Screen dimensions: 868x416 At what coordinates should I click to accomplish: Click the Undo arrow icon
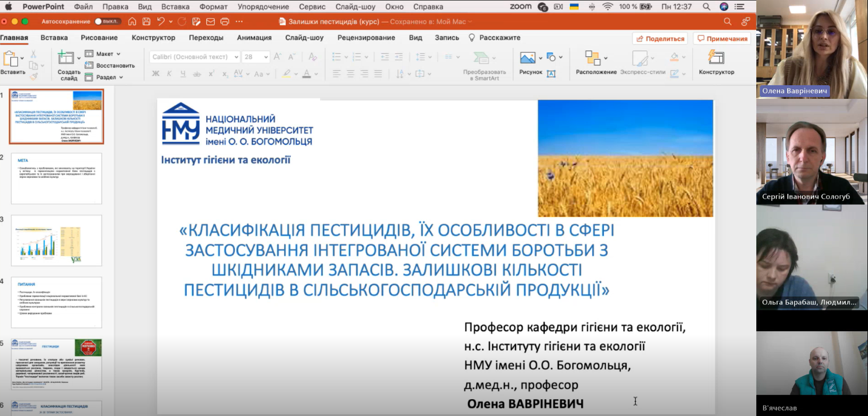(161, 21)
